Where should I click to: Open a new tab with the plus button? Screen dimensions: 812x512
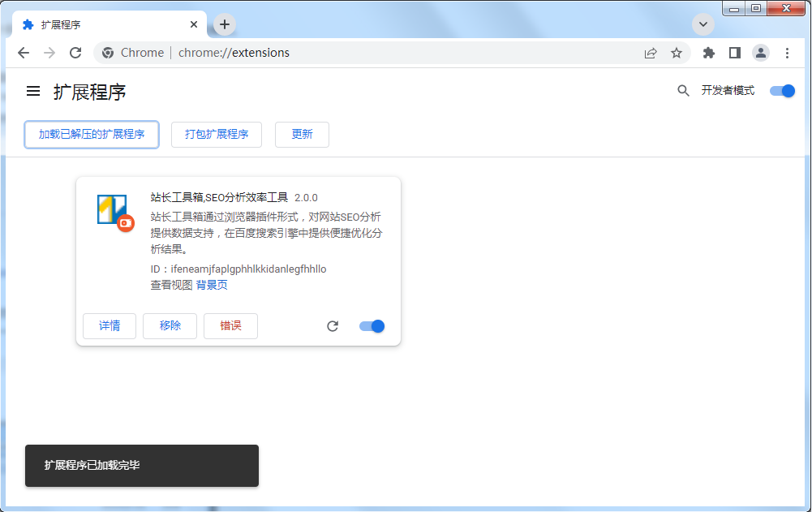(224, 24)
